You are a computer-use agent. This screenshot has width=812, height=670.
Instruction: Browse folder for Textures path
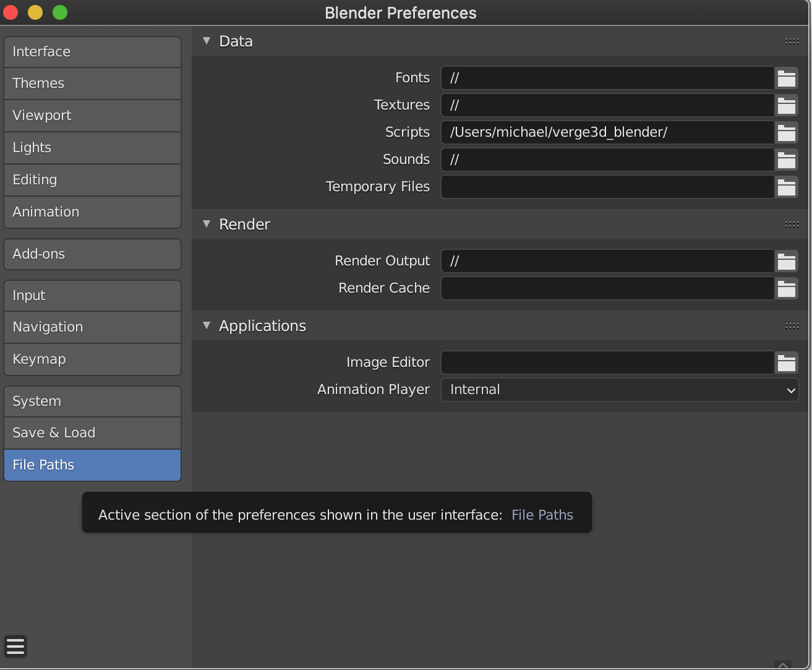786,105
